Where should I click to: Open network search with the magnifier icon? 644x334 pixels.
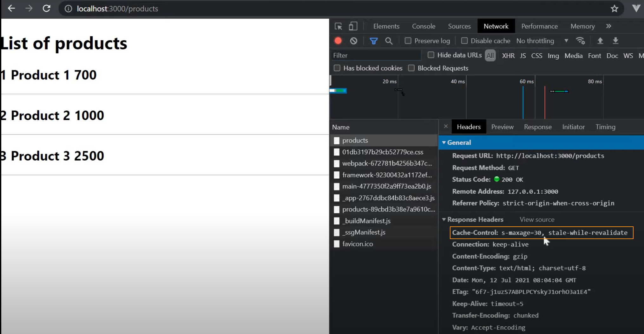click(389, 41)
